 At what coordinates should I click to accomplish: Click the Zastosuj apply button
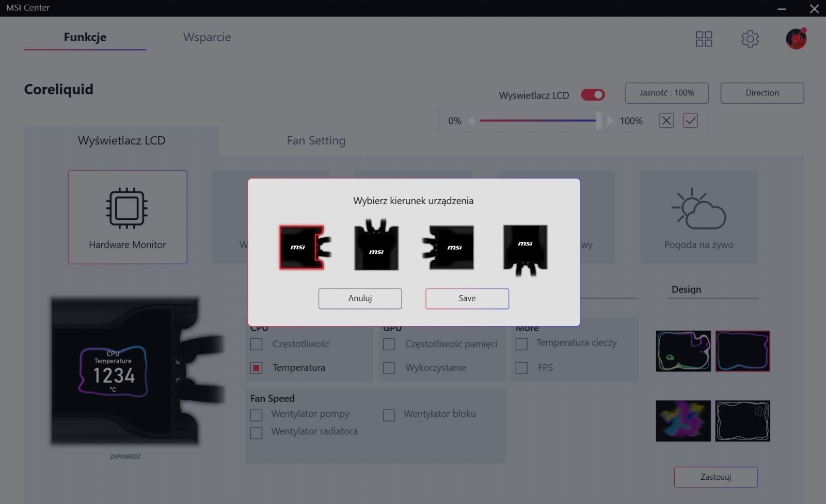click(716, 477)
